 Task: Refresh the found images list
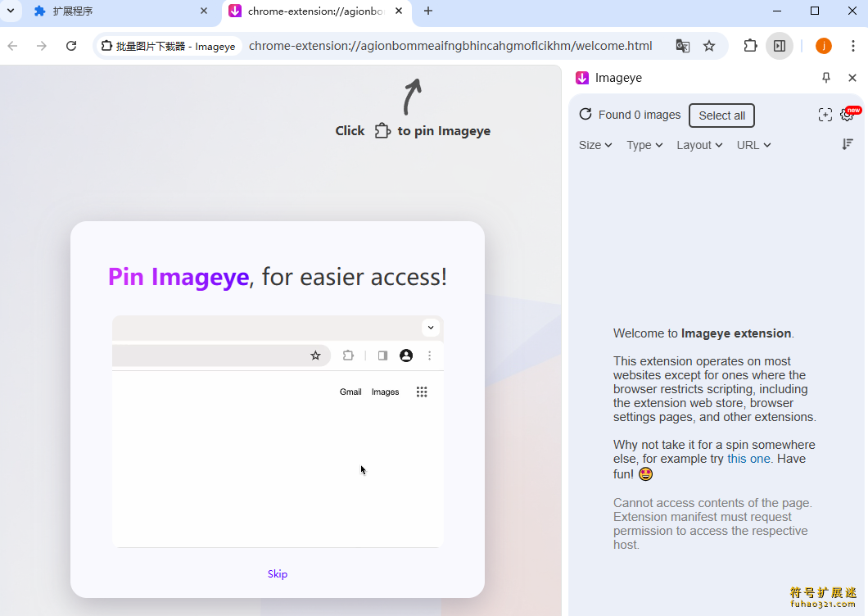pos(585,114)
